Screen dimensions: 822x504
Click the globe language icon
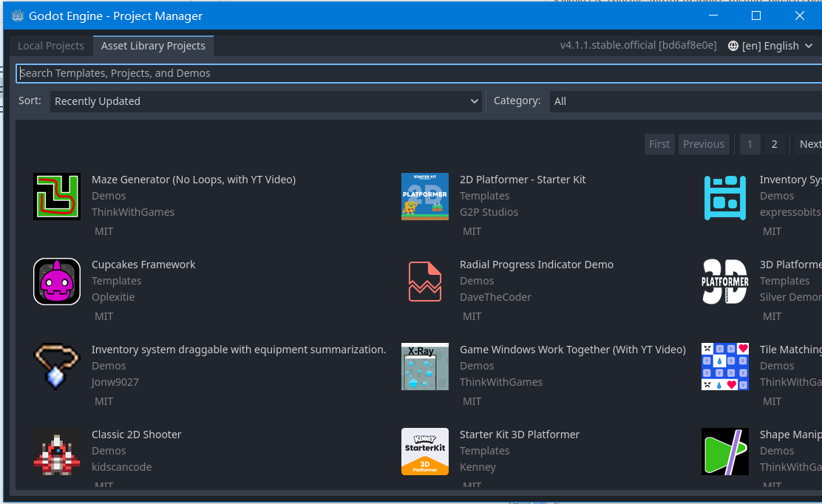(x=733, y=45)
